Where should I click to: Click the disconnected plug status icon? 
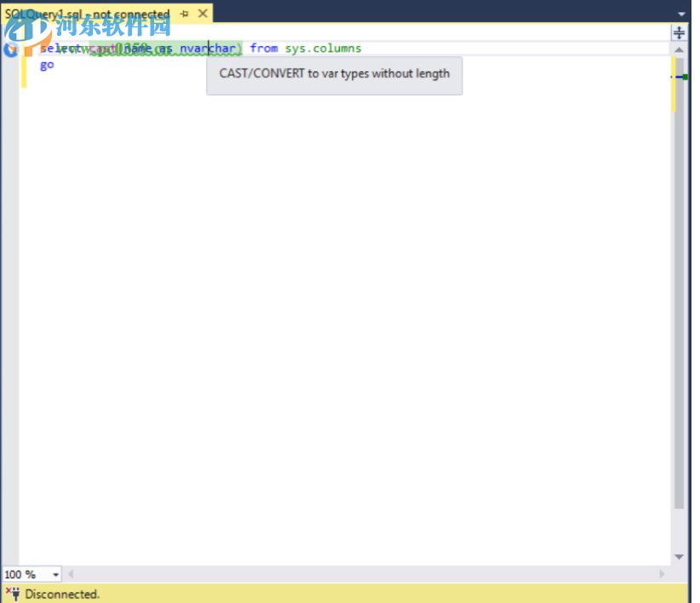[13, 594]
